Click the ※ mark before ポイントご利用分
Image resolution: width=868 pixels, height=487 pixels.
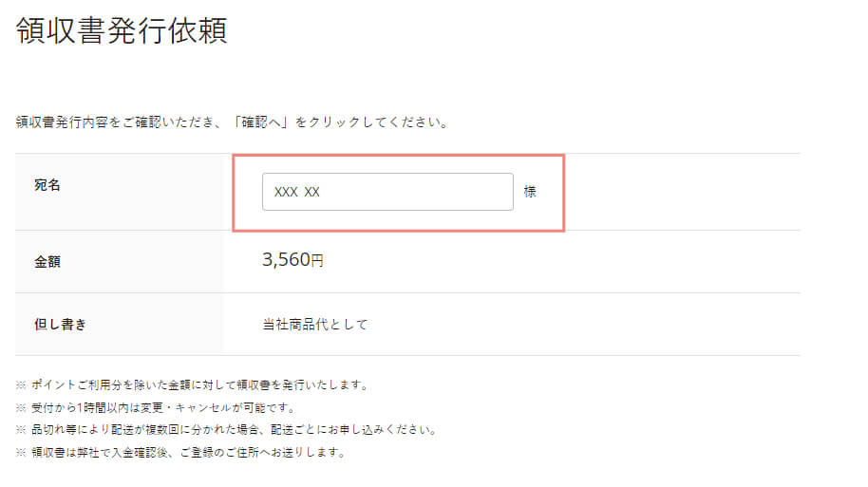pyautogui.click(x=21, y=384)
